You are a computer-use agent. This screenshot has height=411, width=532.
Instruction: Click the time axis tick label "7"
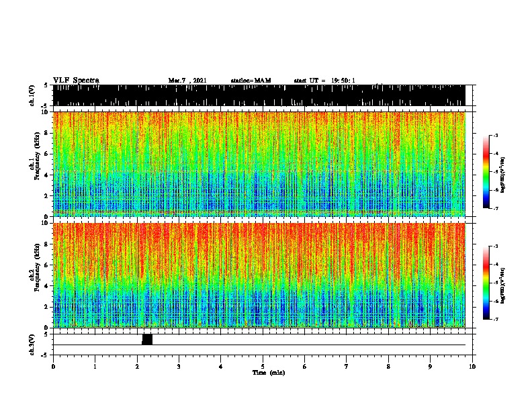[347, 366]
